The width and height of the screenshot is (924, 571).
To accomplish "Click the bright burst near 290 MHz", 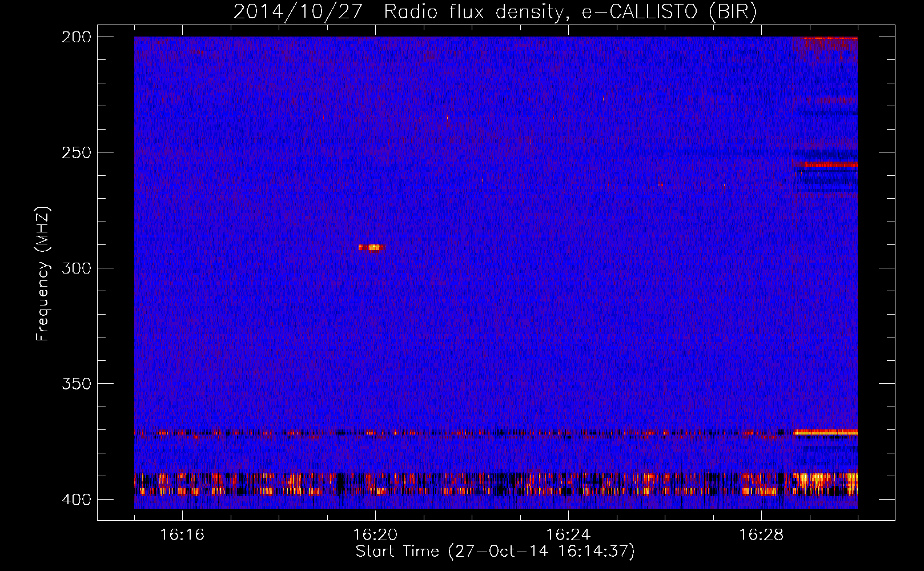I will pos(372,247).
